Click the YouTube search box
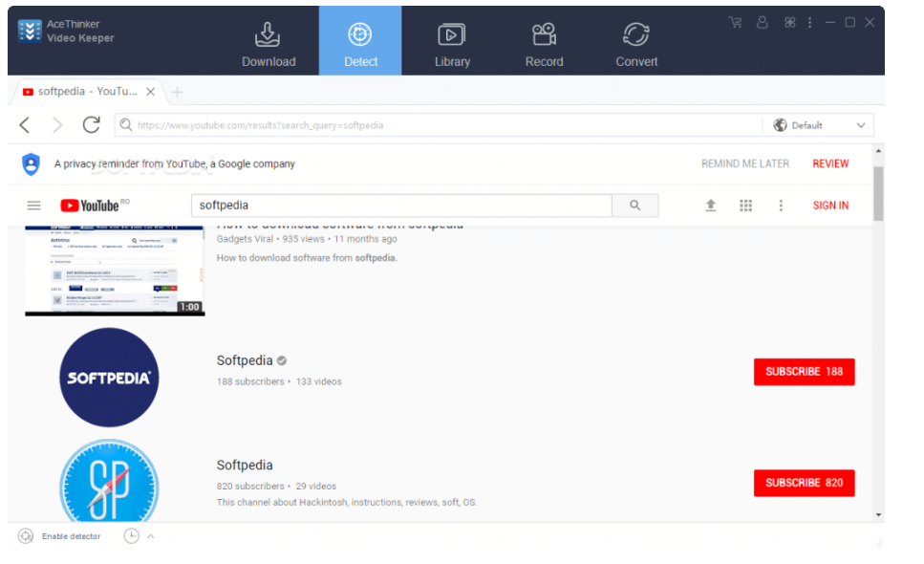924x564 pixels. 401,206
